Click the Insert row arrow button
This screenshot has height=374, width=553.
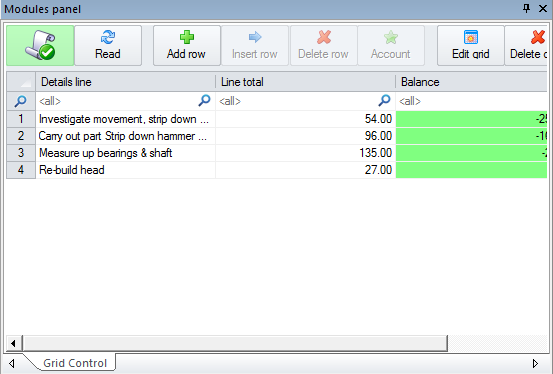[255, 46]
